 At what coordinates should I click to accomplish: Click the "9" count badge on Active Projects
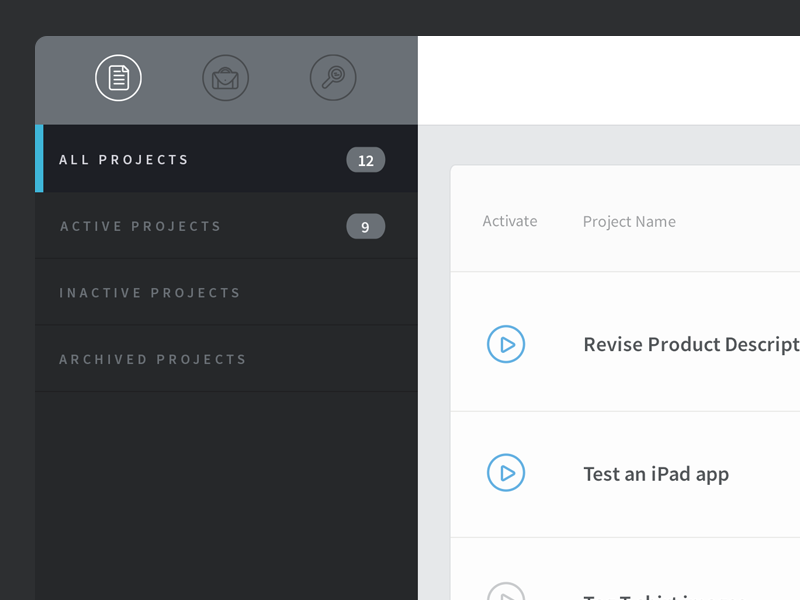tap(366, 226)
